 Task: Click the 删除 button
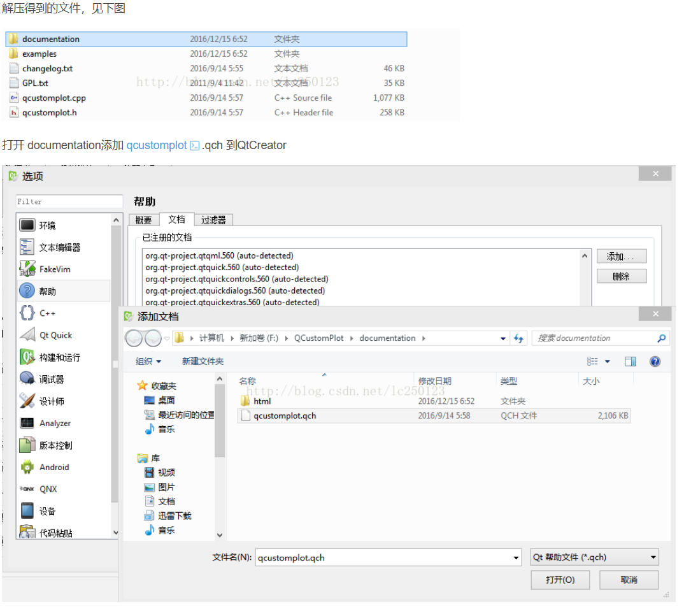tap(621, 276)
